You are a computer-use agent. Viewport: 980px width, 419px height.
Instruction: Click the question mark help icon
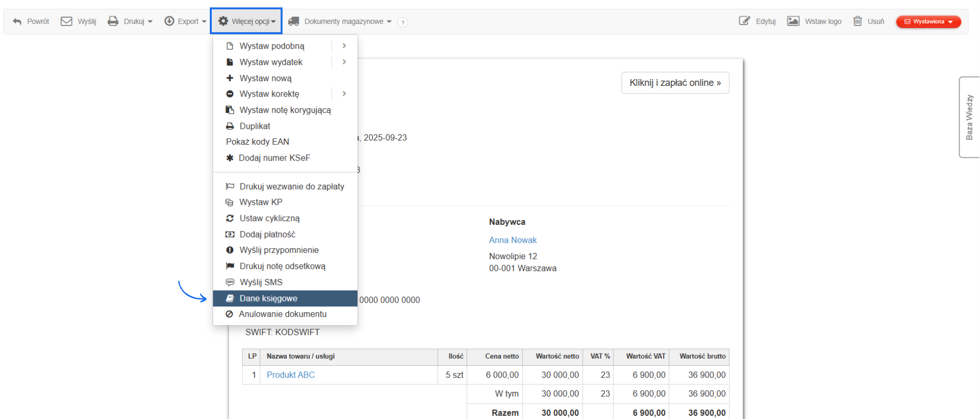click(x=403, y=22)
